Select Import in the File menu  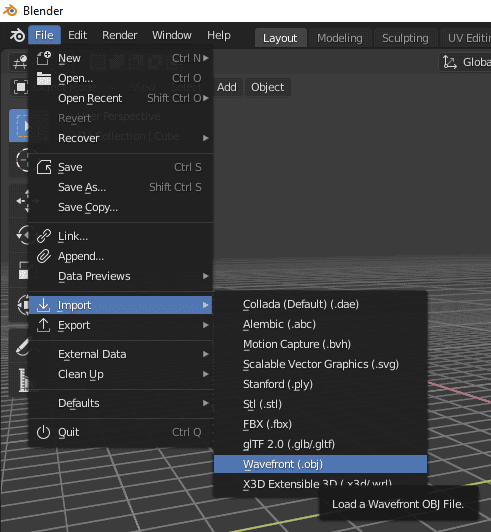point(120,305)
